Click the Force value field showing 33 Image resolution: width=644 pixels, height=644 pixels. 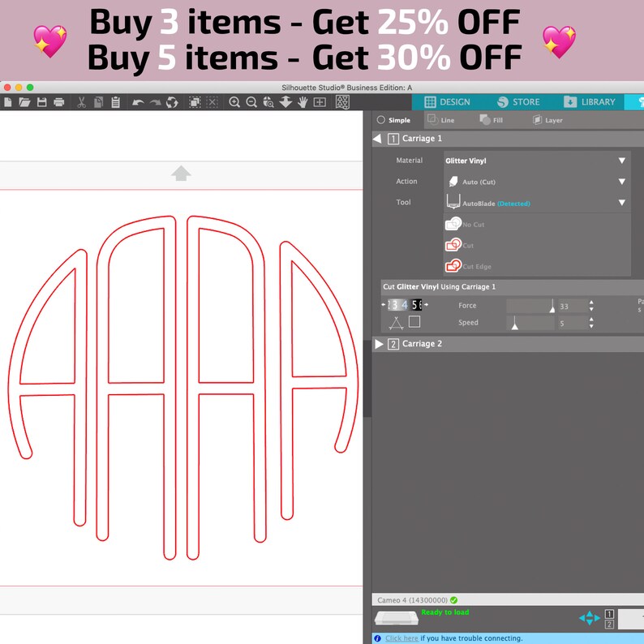(573, 306)
